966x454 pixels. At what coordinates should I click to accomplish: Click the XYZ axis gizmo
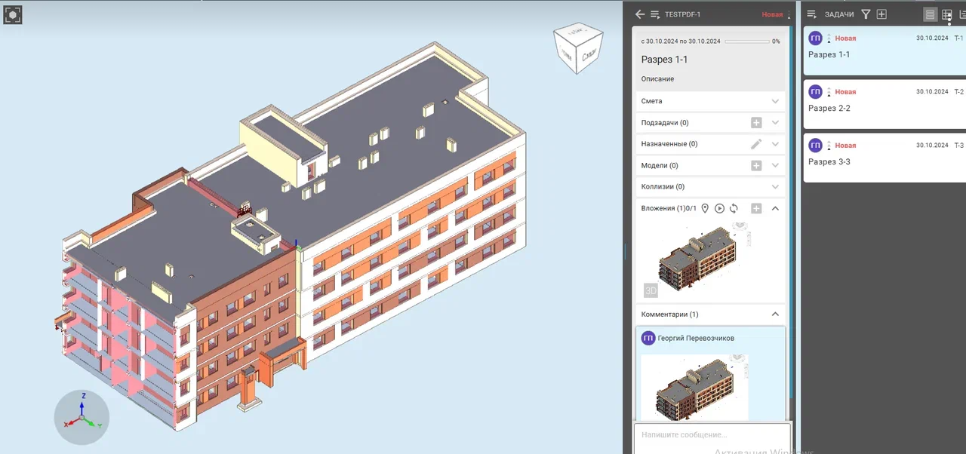[x=82, y=416]
